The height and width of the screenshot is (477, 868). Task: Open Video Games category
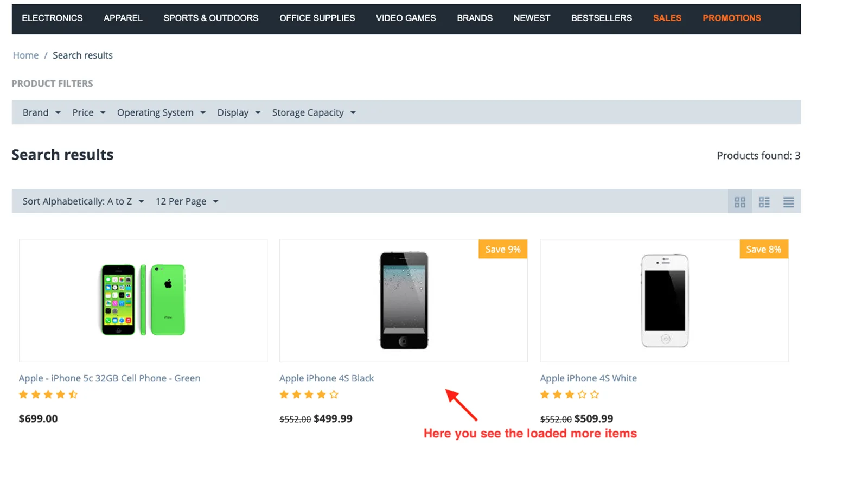pyautogui.click(x=406, y=18)
